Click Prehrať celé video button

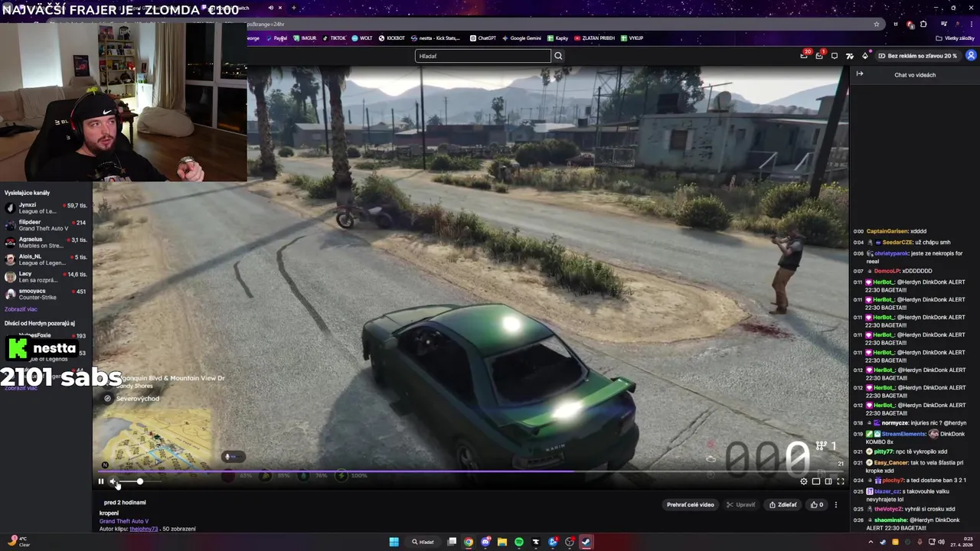pyautogui.click(x=690, y=505)
